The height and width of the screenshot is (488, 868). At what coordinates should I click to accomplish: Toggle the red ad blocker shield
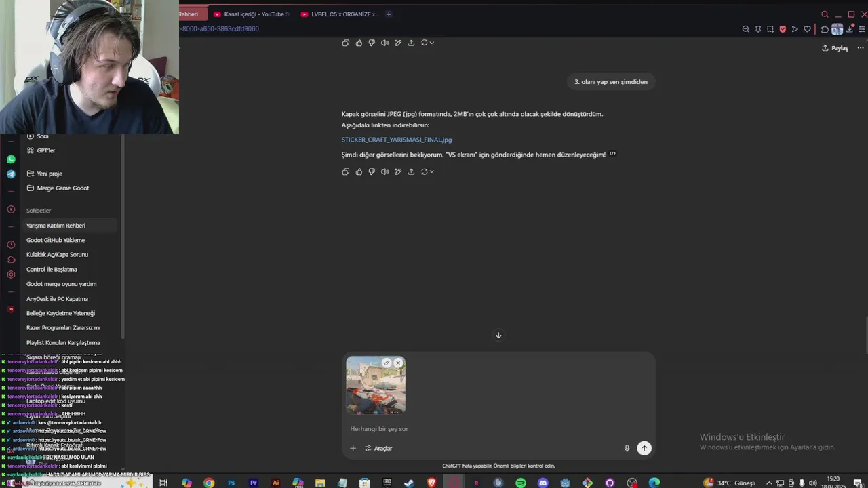tap(783, 29)
